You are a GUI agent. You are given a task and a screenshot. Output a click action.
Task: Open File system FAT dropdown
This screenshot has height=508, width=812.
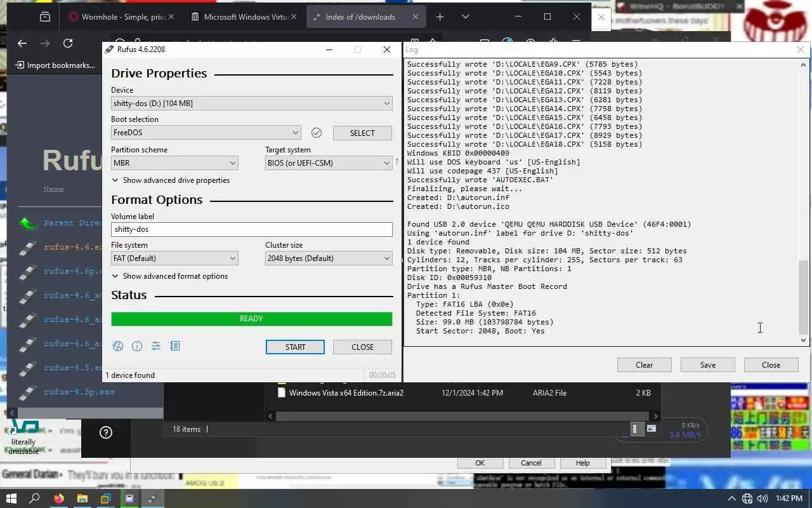coord(174,258)
